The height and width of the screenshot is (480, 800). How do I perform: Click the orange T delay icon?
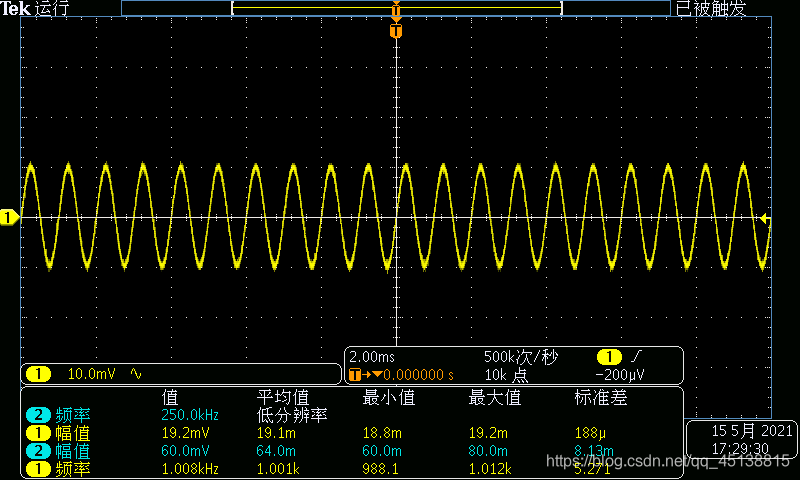coord(355,375)
